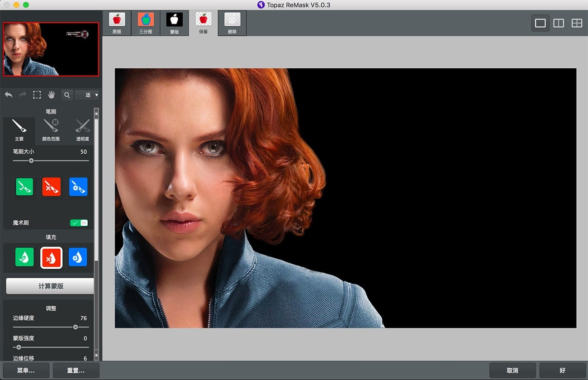
Task: Choose the blue fill-to-compute bucket
Action: pos(78,257)
